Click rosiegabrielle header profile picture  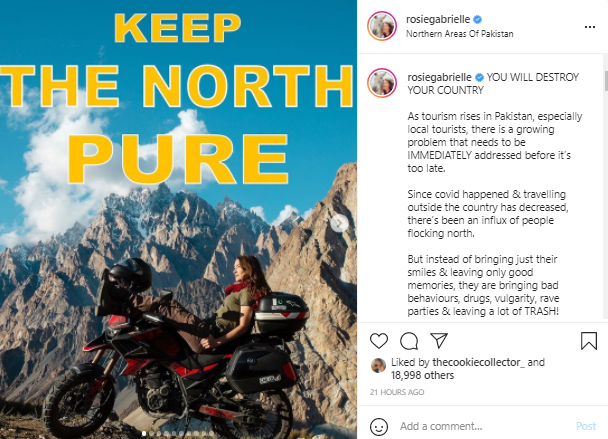382,26
